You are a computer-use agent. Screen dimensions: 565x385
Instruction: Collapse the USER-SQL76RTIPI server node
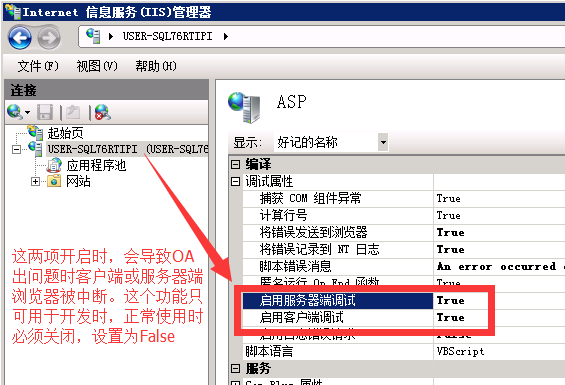tap(16, 149)
